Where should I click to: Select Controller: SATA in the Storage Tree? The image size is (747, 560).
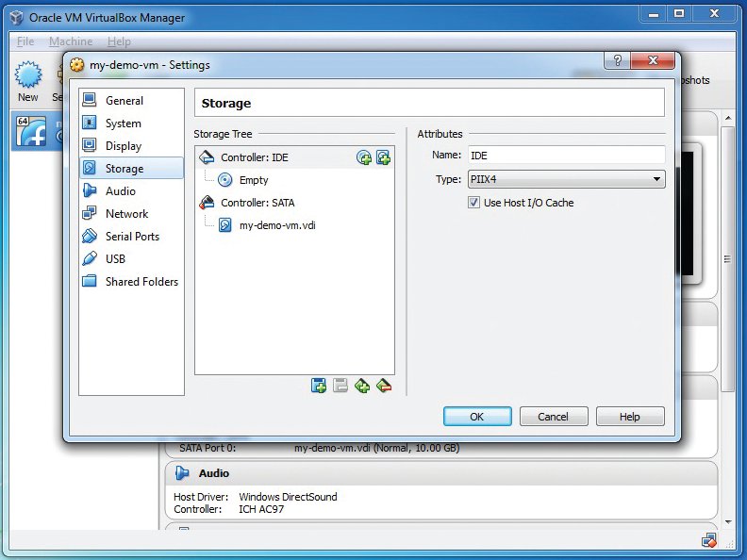[257, 203]
